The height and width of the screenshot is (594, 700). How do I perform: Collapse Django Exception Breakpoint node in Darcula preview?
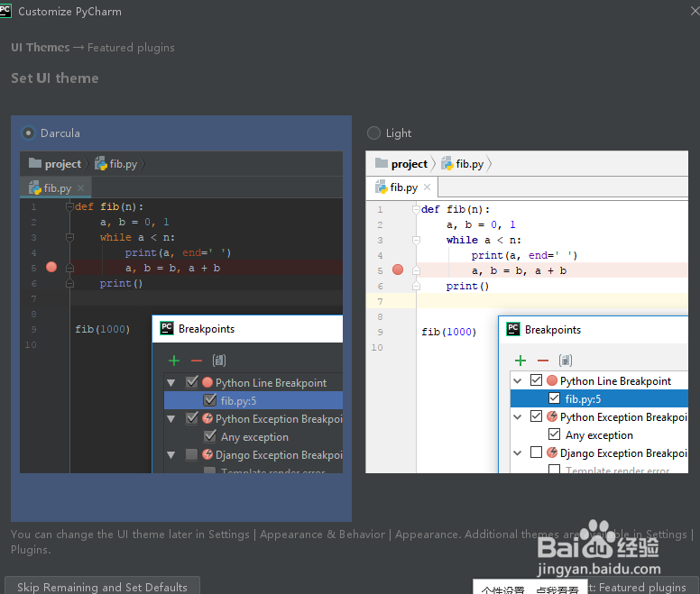pyautogui.click(x=171, y=455)
